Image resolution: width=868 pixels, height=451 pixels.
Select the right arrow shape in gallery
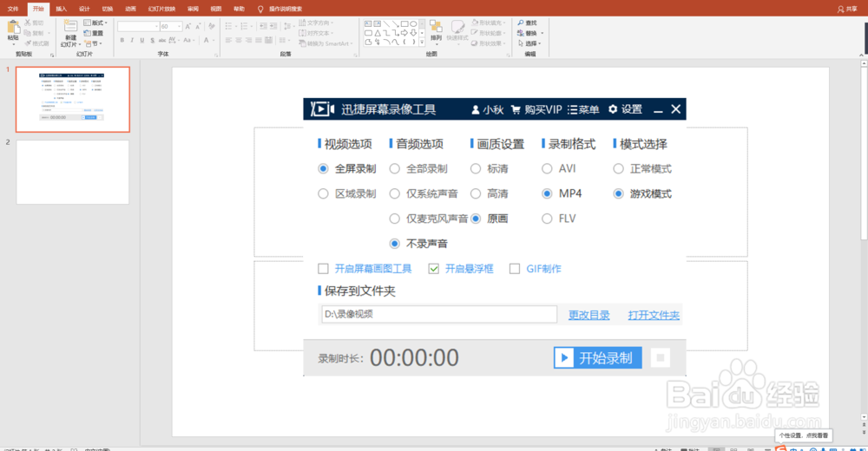coord(404,33)
